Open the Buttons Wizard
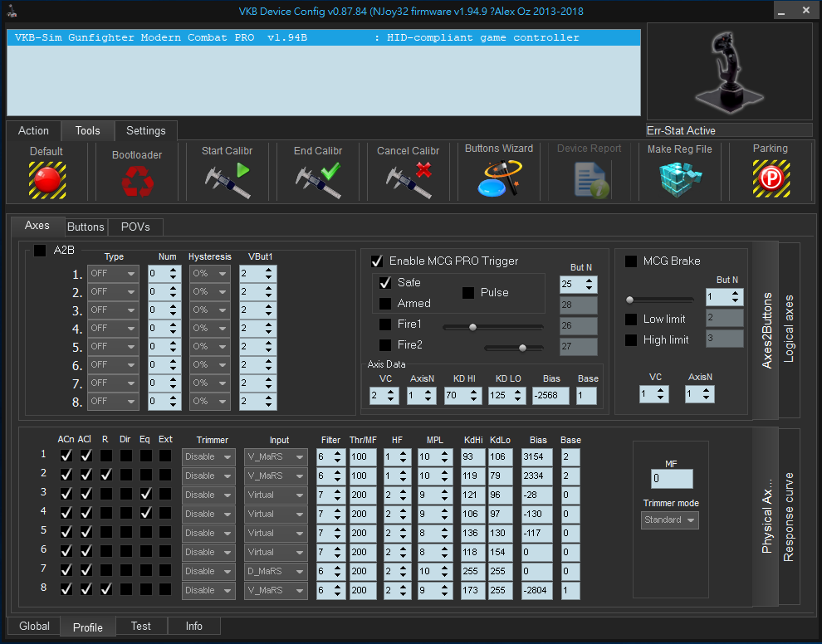The height and width of the screenshot is (644, 822). (x=499, y=178)
